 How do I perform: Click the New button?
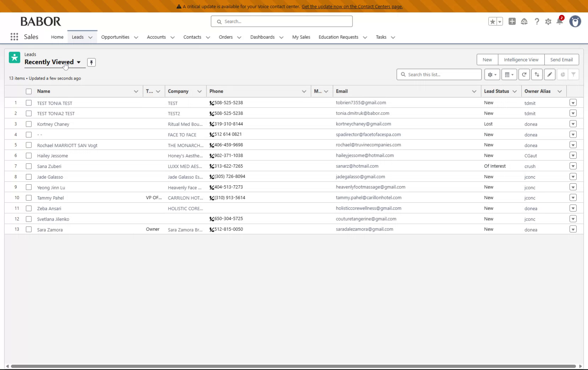click(x=487, y=59)
